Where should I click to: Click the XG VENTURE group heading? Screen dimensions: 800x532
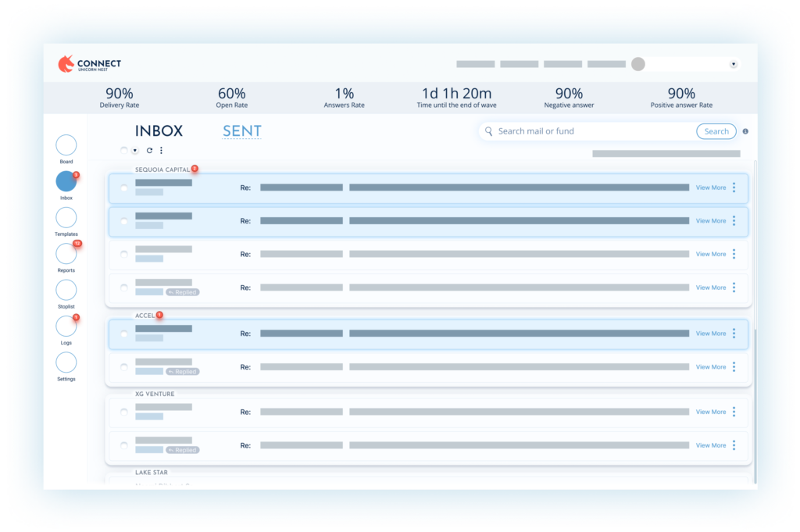(x=155, y=394)
